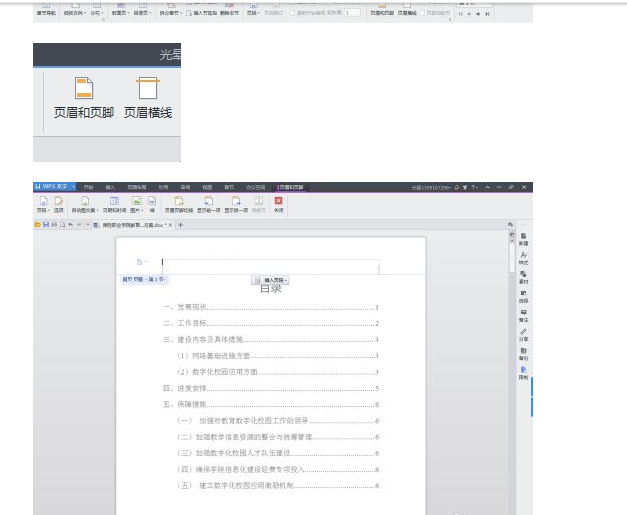Click 插入节在后 option in top toolbar strip
This screenshot has width=627, height=515.
pos(202,13)
